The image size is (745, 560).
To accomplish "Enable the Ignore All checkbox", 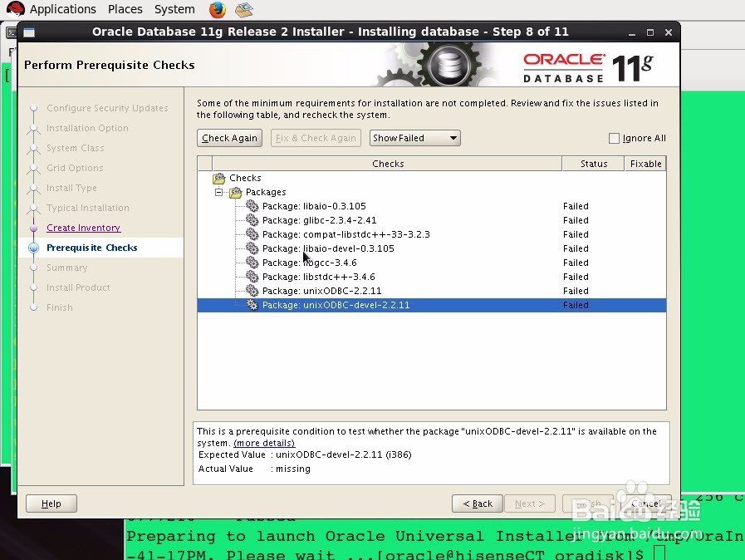I will click(x=614, y=138).
